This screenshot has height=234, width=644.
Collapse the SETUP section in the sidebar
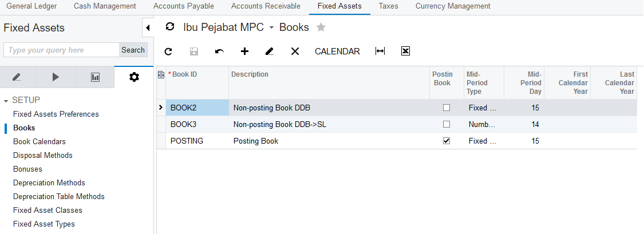6,100
